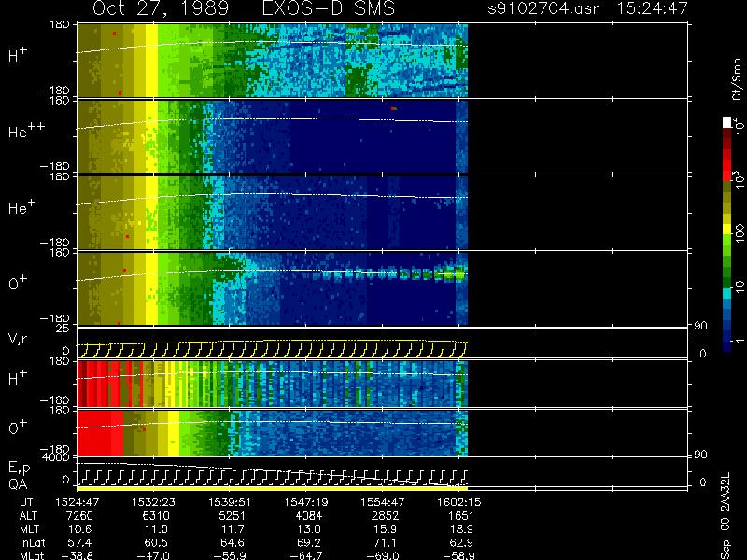Click the white top segment of the colorbar

click(727, 122)
